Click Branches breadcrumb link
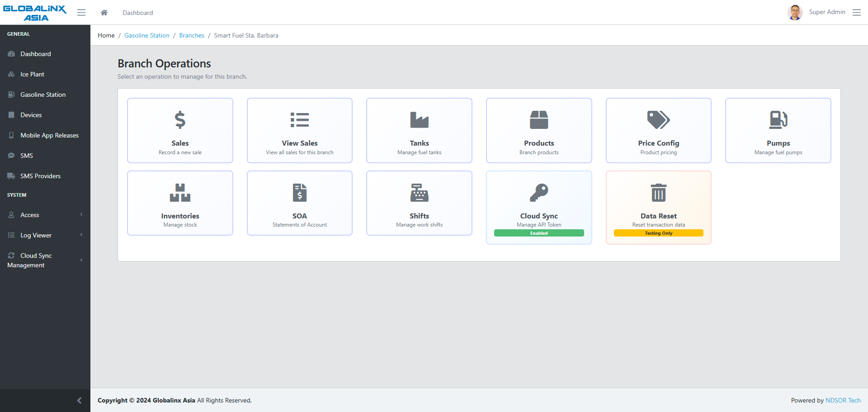Viewport: 868px width, 412px height. point(192,35)
